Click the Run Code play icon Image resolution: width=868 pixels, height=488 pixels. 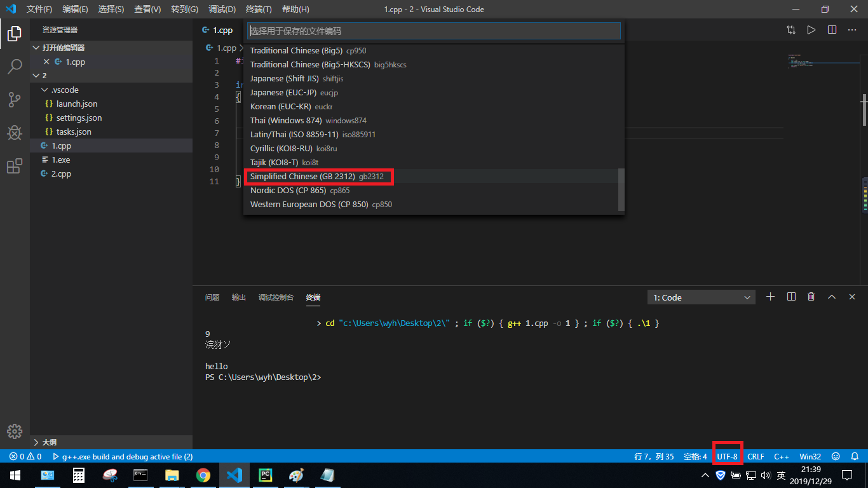(x=811, y=30)
